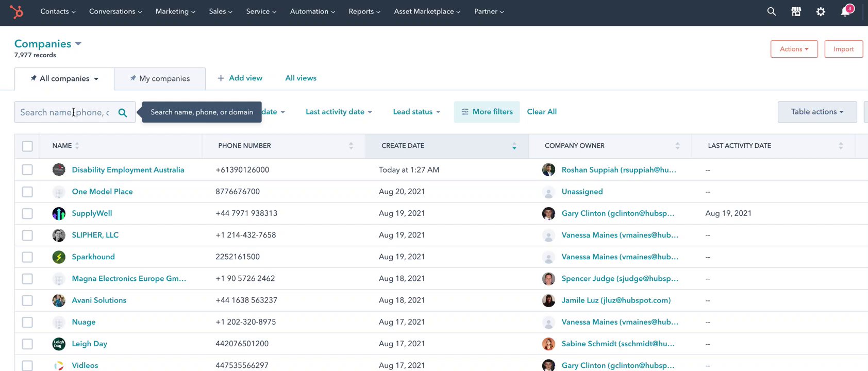This screenshot has width=868, height=371.
Task: Open the Last activity date filter
Action: coord(339,112)
